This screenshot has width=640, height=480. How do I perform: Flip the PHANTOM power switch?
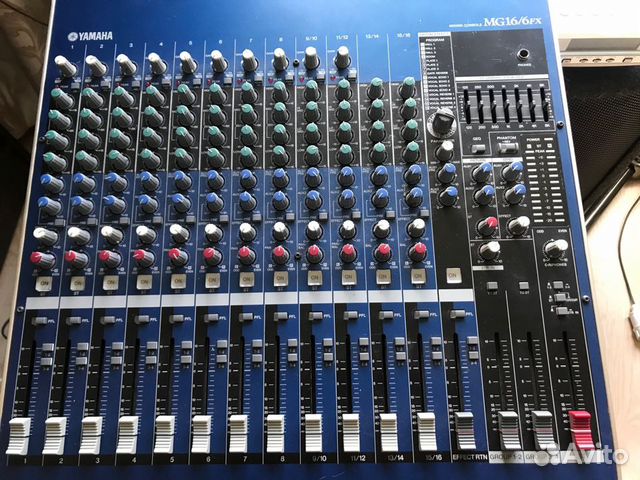(507, 148)
